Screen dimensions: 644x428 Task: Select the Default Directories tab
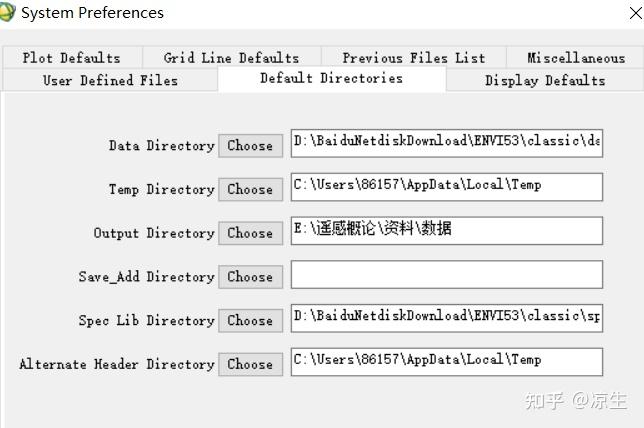[331, 79]
